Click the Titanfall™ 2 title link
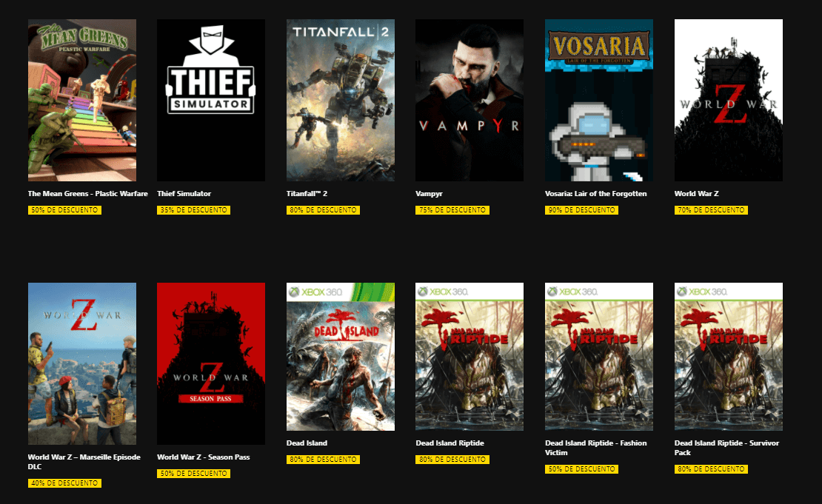The height and width of the screenshot is (504, 822). click(307, 193)
